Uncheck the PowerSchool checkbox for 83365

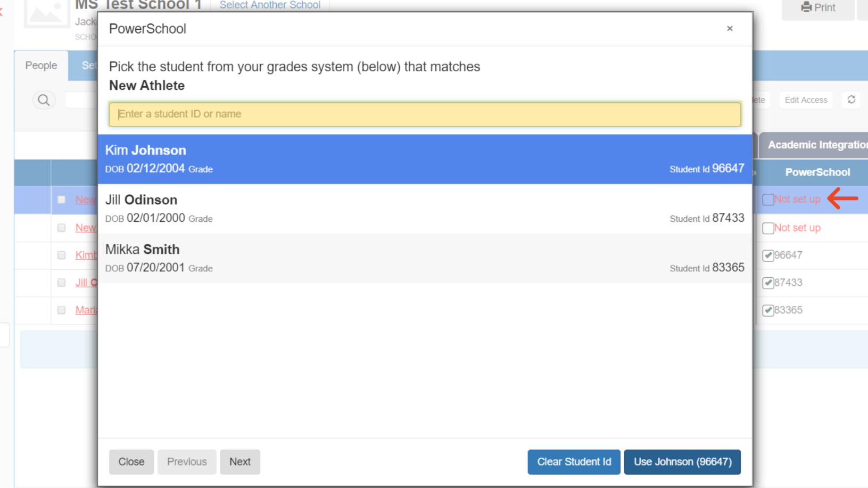(768, 310)
